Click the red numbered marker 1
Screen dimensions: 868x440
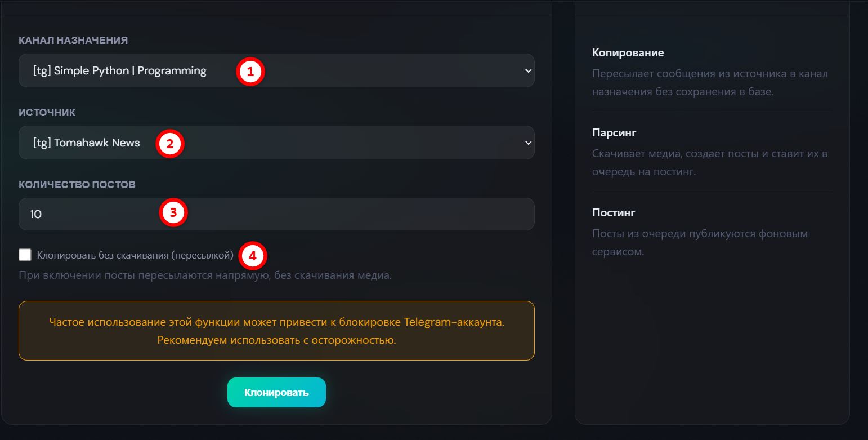[250, 72]
